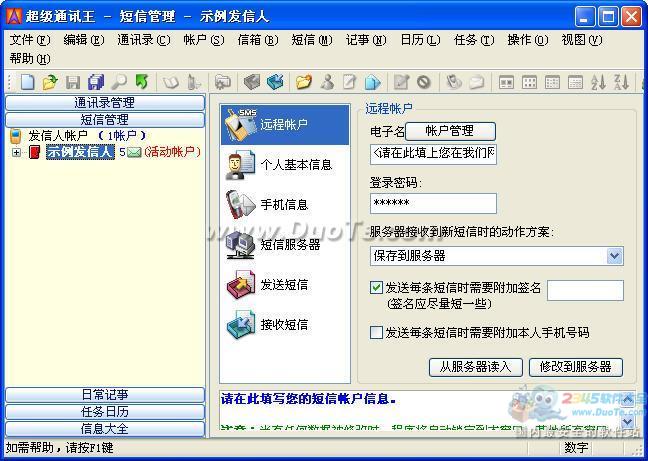Open the 帮助(H) menu
Viewport: 648px width, 461px height.
(30, 59)
